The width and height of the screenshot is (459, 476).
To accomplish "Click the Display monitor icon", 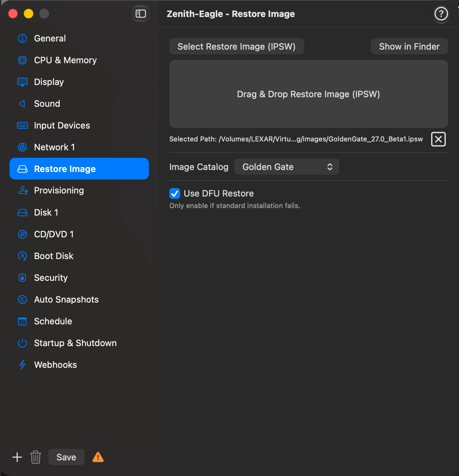I will [22, 82].
